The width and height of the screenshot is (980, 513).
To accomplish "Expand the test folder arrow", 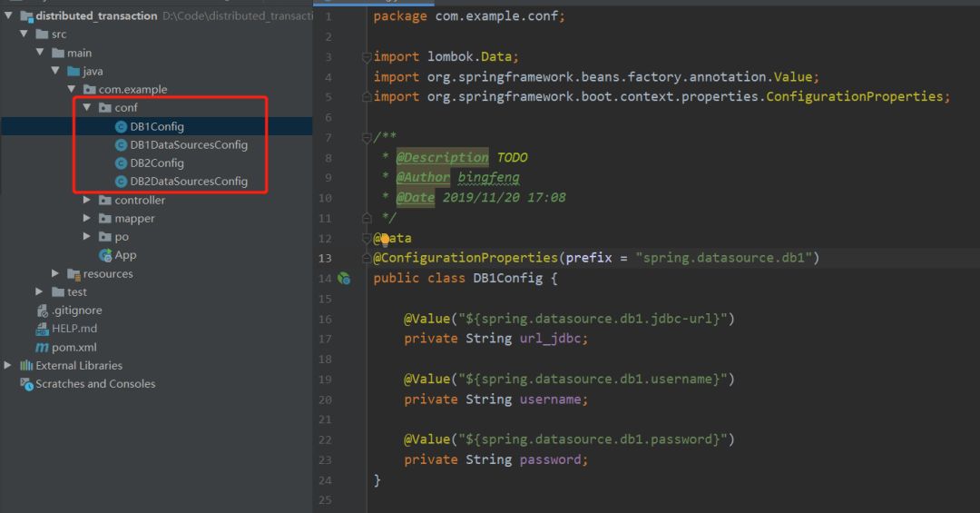I will pyautogui.click(x=39, y=292).
